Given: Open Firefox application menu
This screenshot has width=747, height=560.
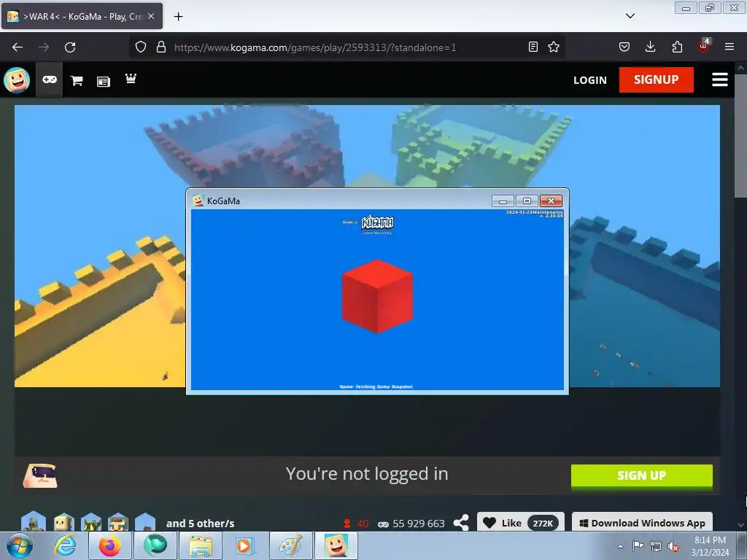Looking at the screenshot, I should 729,47.
